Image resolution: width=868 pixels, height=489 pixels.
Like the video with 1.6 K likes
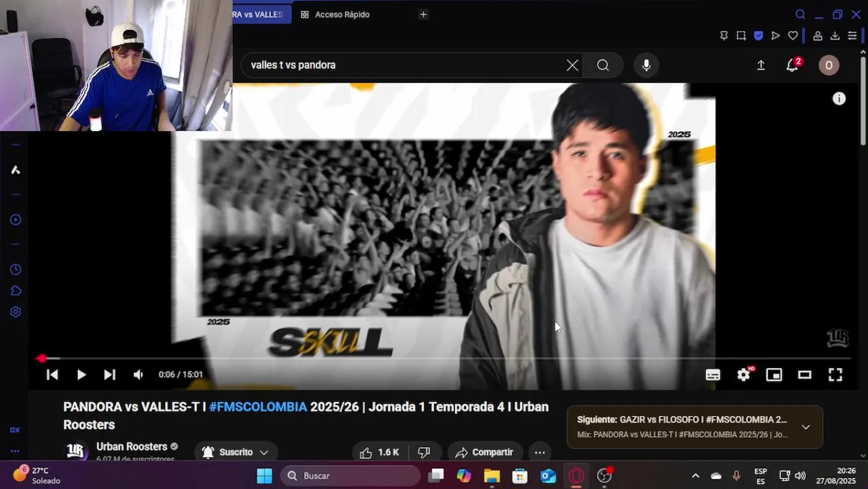[x=379, y=452]
